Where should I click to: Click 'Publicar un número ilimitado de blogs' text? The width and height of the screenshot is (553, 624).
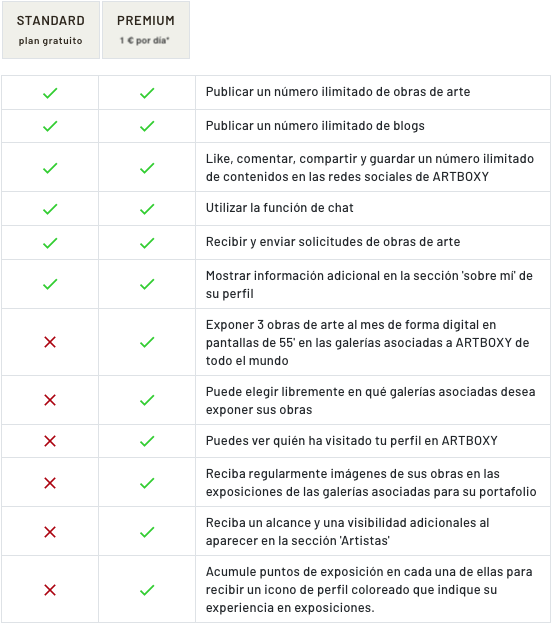(315, 126)
